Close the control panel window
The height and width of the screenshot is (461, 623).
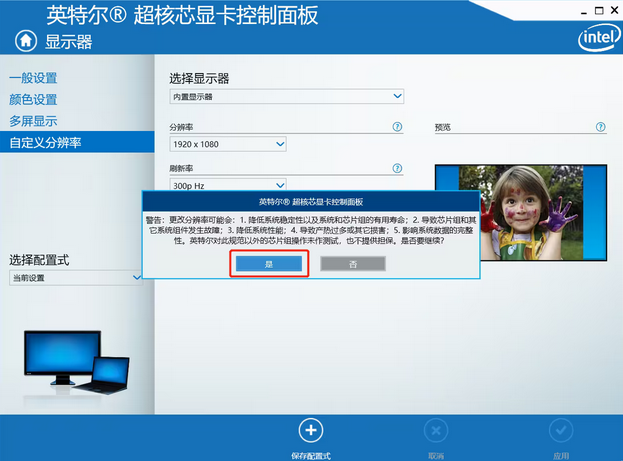(615, 10)
